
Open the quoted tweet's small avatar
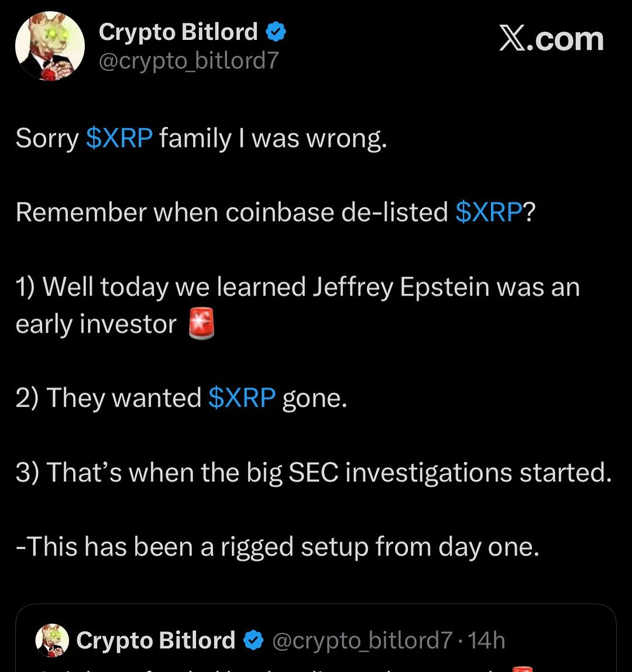[x=53, y=640]
